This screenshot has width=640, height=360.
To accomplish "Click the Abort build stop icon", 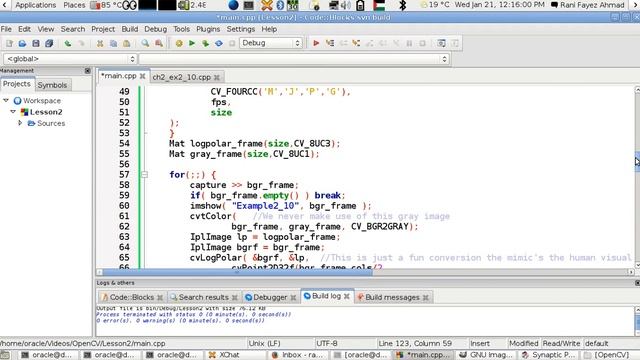I will 232,43.
